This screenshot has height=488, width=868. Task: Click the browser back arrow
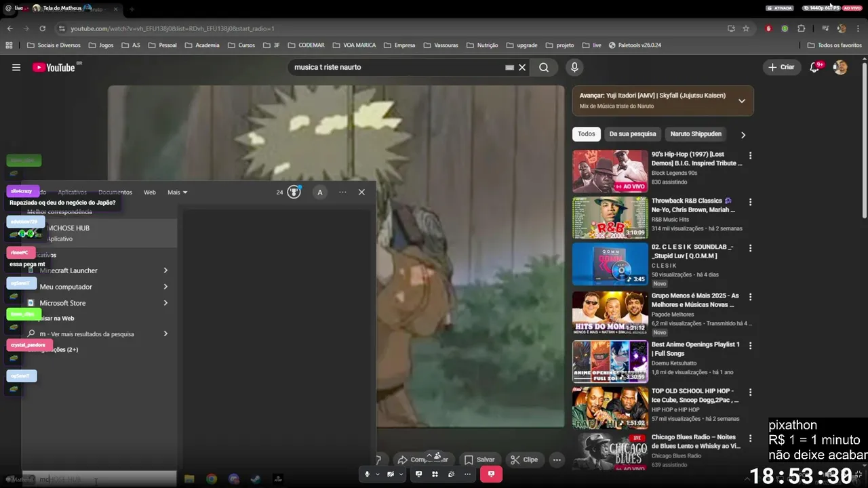[x=9, y=28]
